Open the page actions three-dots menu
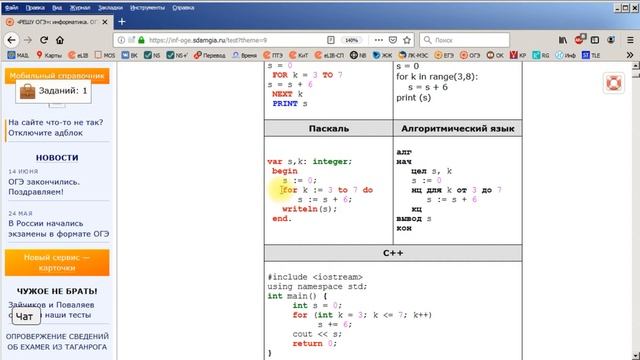 click(x=378, y=40)
